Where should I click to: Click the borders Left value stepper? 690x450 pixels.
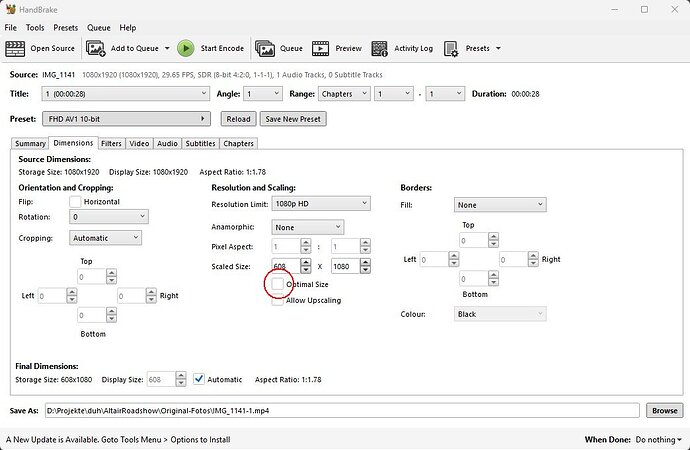click(454, 260)
